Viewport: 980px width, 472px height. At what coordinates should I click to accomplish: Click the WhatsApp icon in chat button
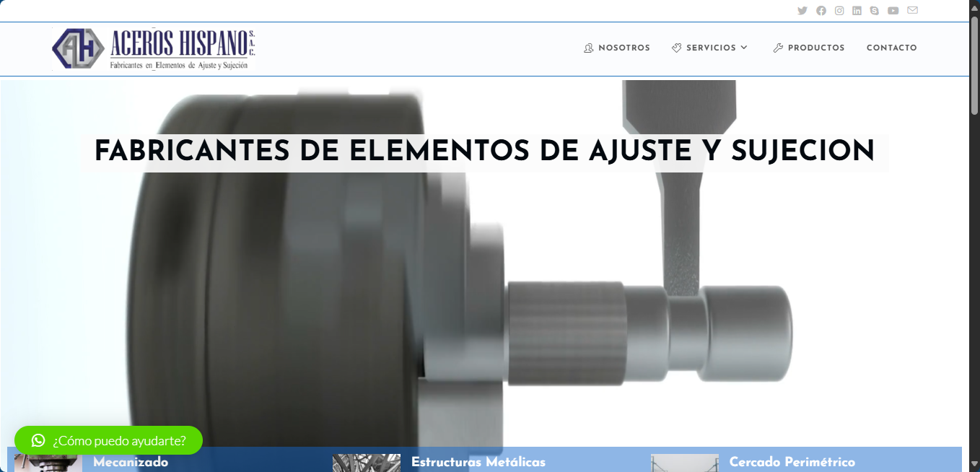pos(38,440)
